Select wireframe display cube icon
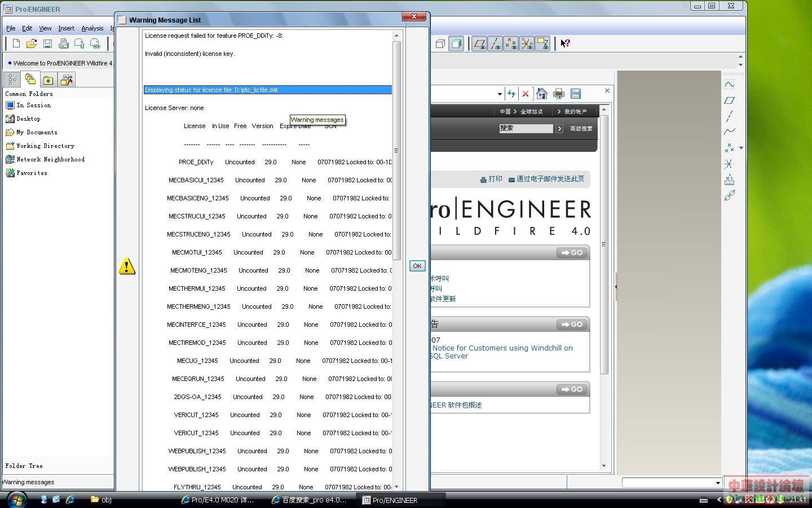812x508 pixels. pos(440,43)
